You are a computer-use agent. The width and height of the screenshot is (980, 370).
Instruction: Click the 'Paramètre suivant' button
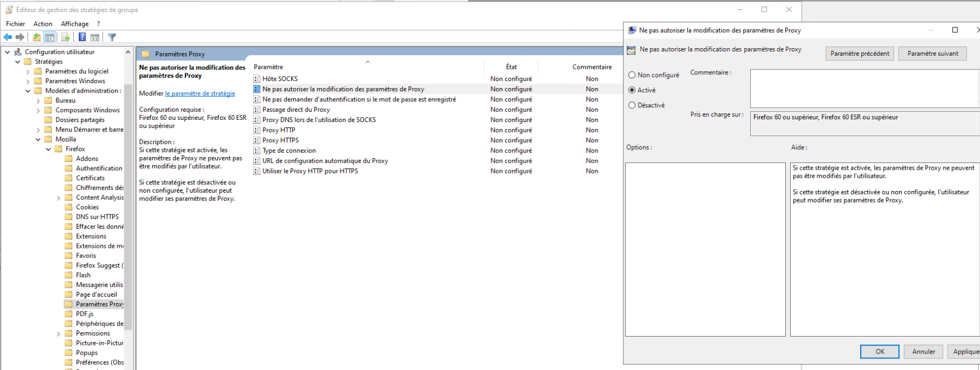pos(932,54)
